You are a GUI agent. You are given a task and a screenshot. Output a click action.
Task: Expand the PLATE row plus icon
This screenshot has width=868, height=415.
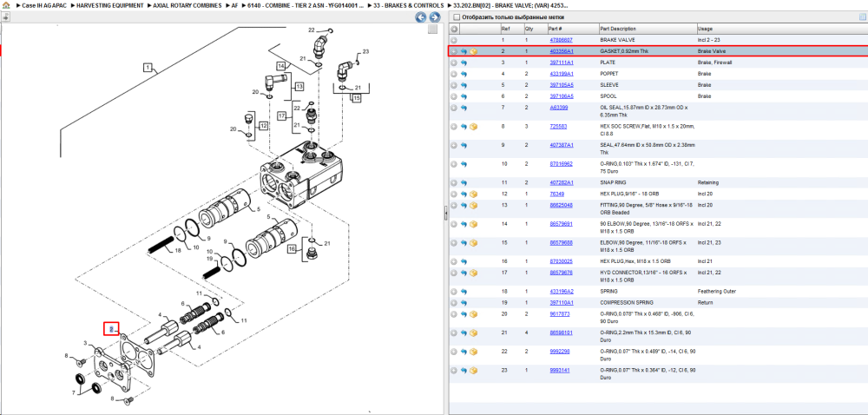[x=454, y=63]
